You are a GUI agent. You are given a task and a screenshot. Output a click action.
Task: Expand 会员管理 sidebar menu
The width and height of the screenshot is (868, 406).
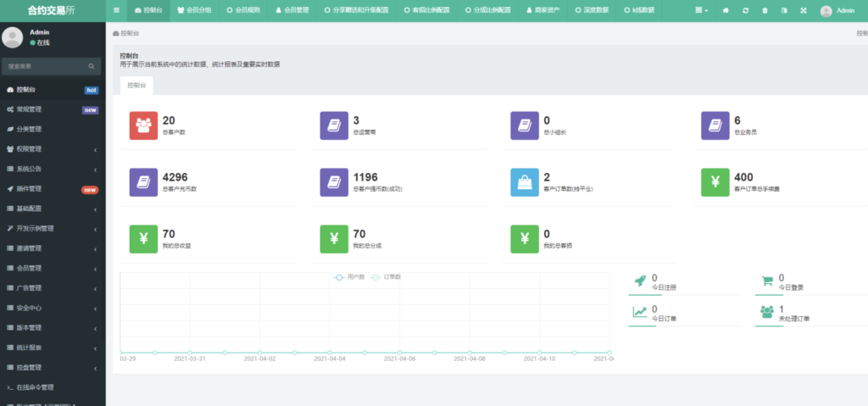(x=53, y=268)
